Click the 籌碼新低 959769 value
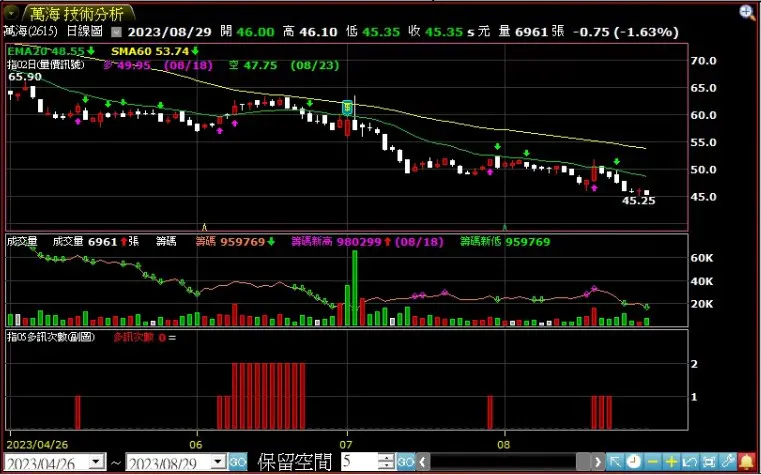The width and height of the screenshot is (761, 475). (505, 242)
